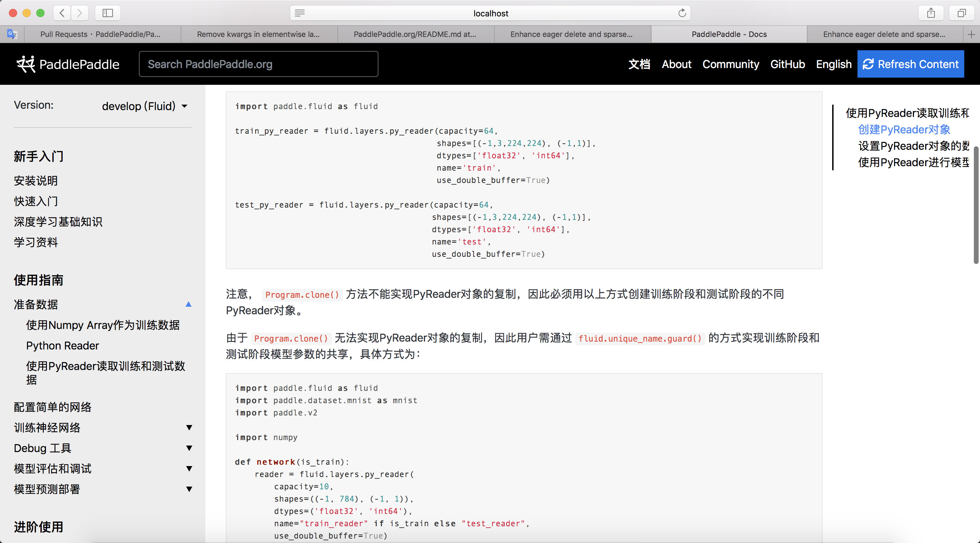Screen dimensions: 980x543
Task: Switch to PaddlePaddle.org/README.md tab
Action: [x=416, y=34]
